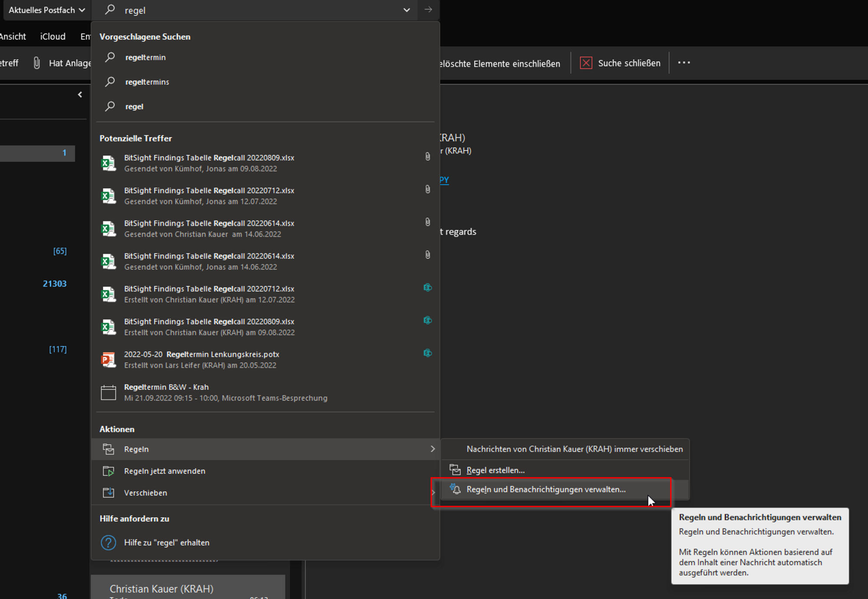Click the paperclip icon for Hat Anlagen
The width and height of the screenshot is (868, 599).
[x=37, y=63]
